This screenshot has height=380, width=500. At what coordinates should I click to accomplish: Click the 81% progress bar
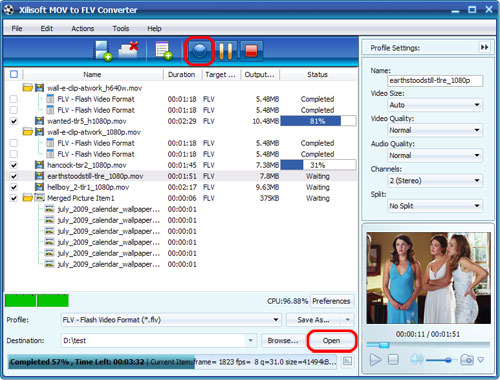coord(318,121)
